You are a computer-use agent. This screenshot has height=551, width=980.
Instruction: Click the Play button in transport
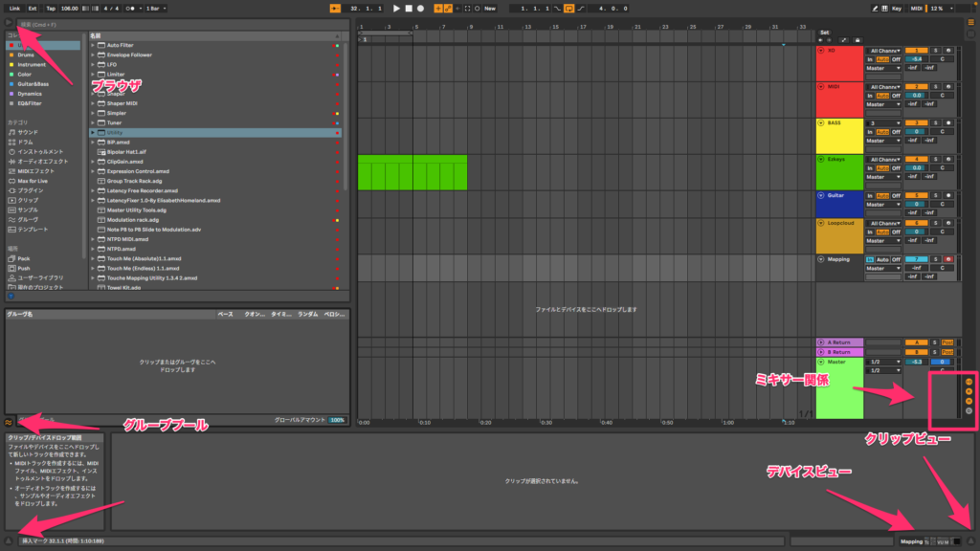[x=397, y=8]
